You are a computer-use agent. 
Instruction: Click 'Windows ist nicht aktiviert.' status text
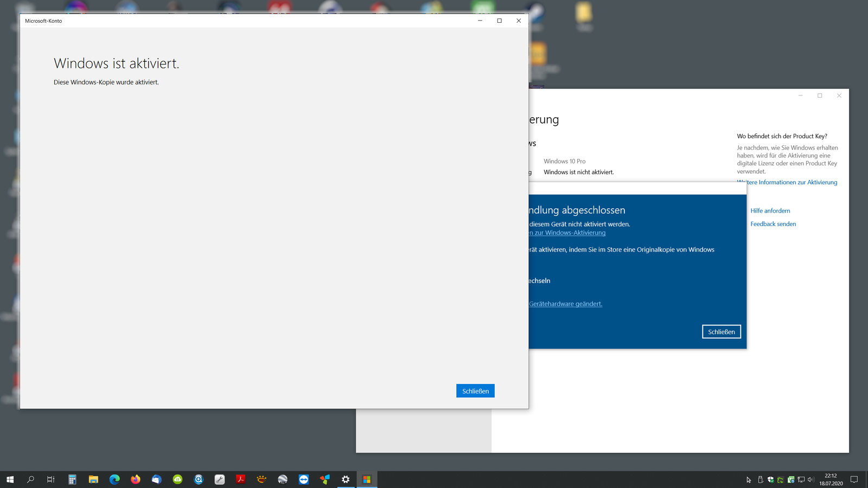point(579,172)
